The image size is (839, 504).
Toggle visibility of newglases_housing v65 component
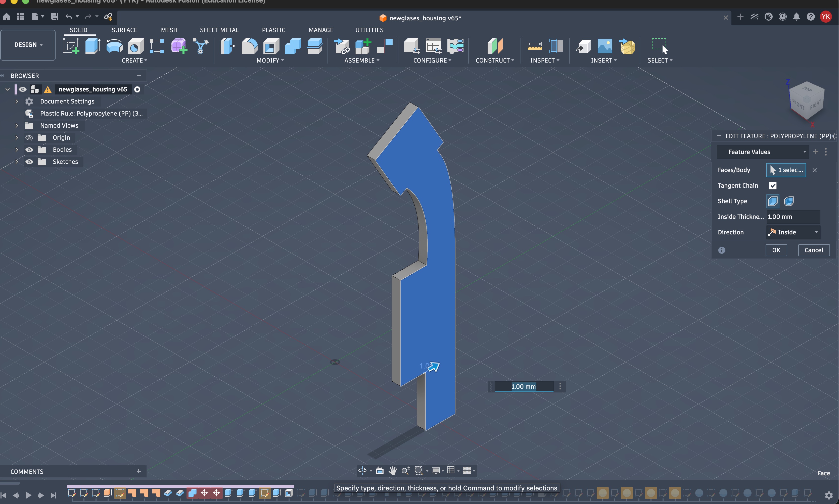22,89
